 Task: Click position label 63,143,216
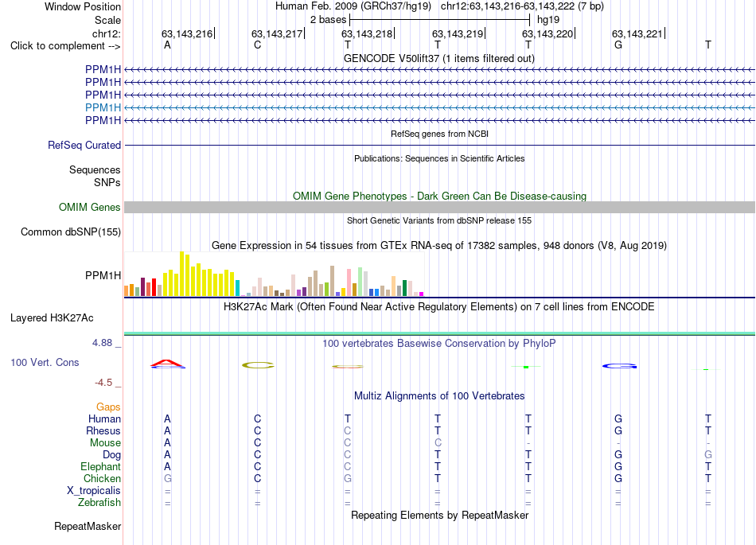187,33
